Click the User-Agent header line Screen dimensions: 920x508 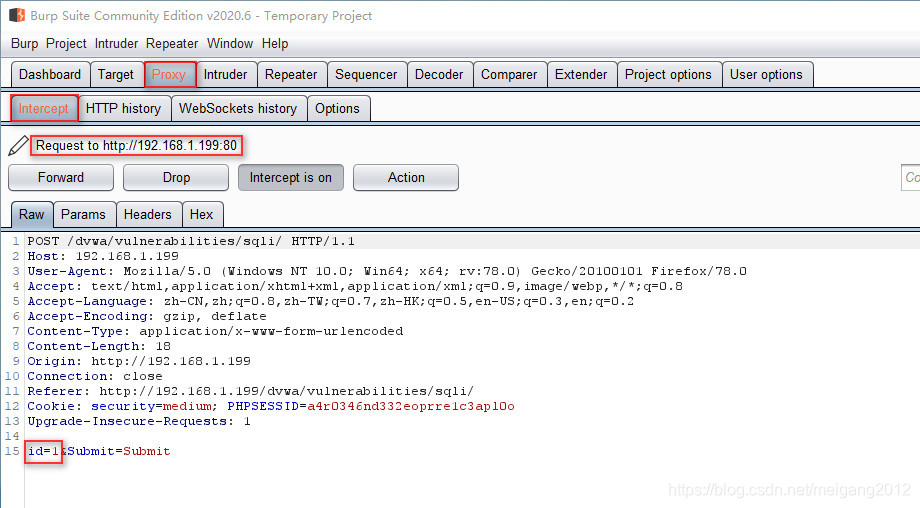387,271
